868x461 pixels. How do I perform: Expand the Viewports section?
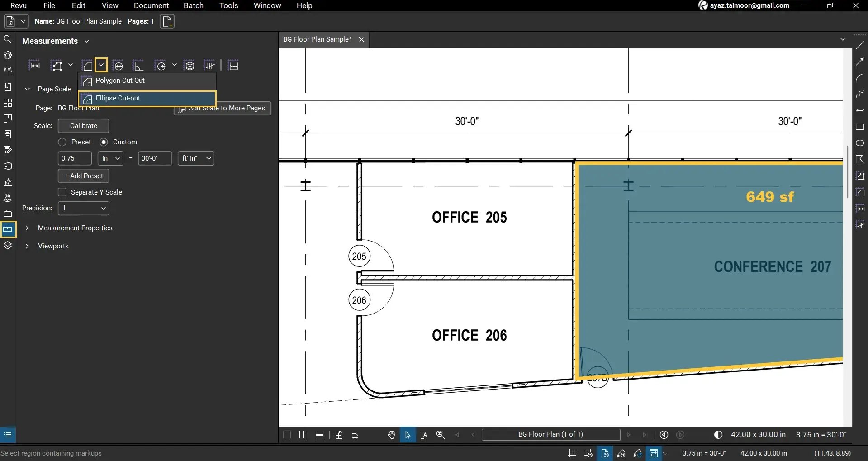tap(27, 246)
